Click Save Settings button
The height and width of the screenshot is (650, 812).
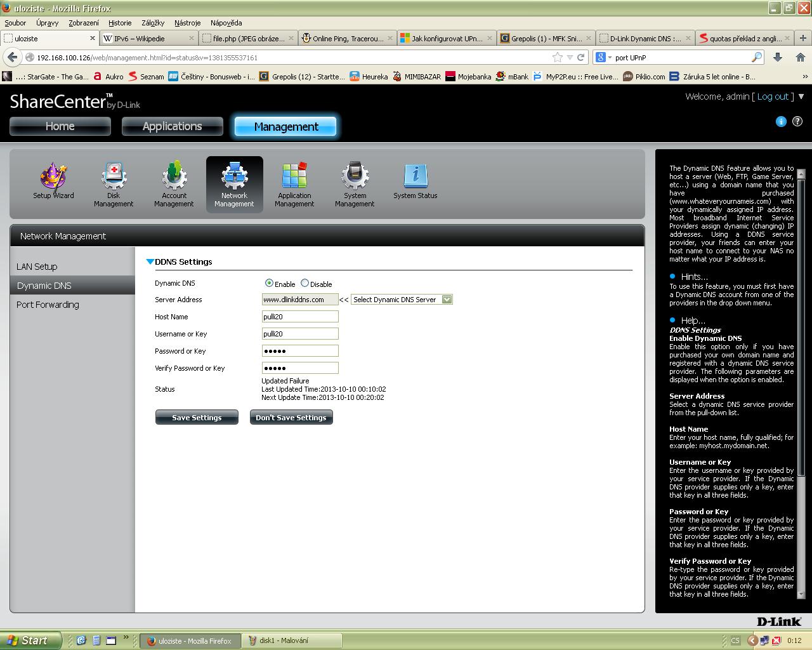pos(197,417)
